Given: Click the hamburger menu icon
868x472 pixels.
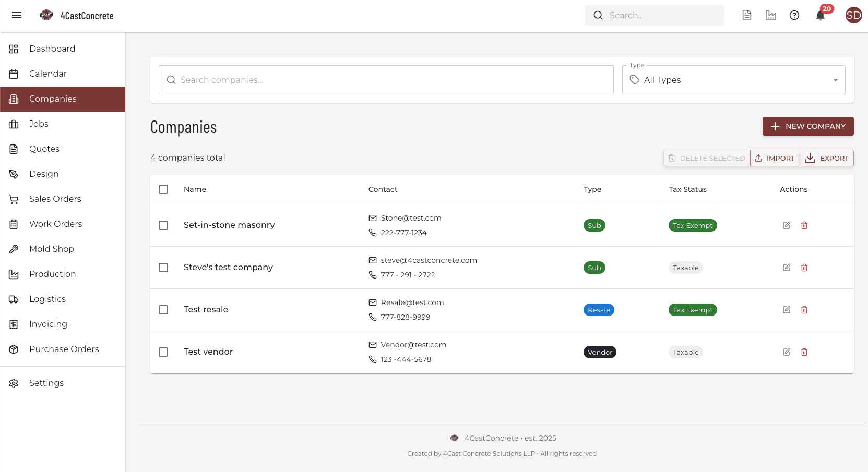Looking at the screenshot, I should [x=17, y=16].
